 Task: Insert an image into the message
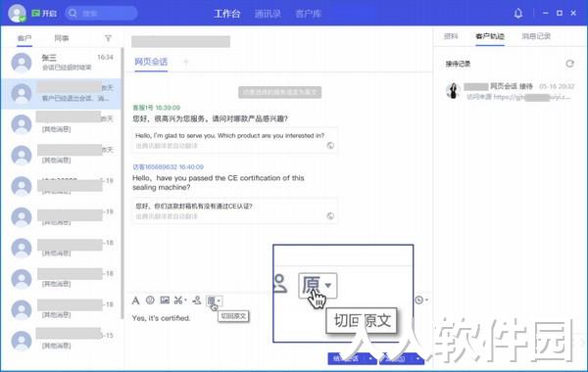coord(165,301)
